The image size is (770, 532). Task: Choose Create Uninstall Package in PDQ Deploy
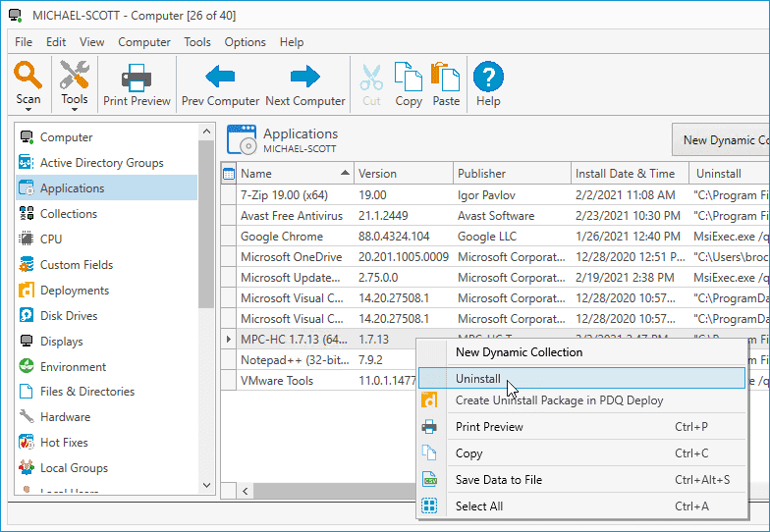tap(581, 400)
